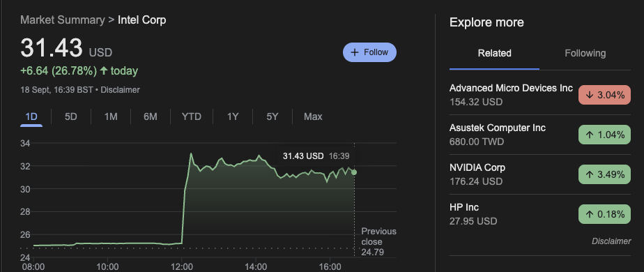Open the 1Y chart range
This screenshot has height=272, width=644.
pyautogui.click(x=233, y=116)
